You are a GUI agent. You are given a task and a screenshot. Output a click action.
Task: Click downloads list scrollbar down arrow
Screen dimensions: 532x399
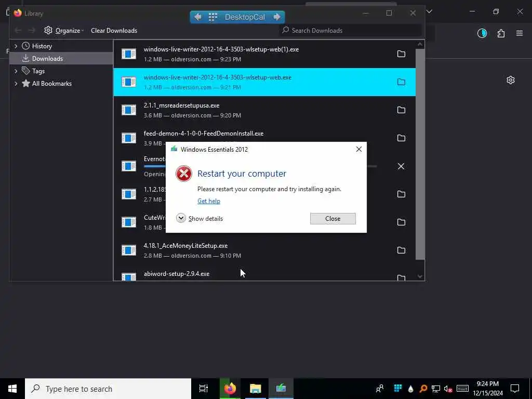[x=420, y=276]
